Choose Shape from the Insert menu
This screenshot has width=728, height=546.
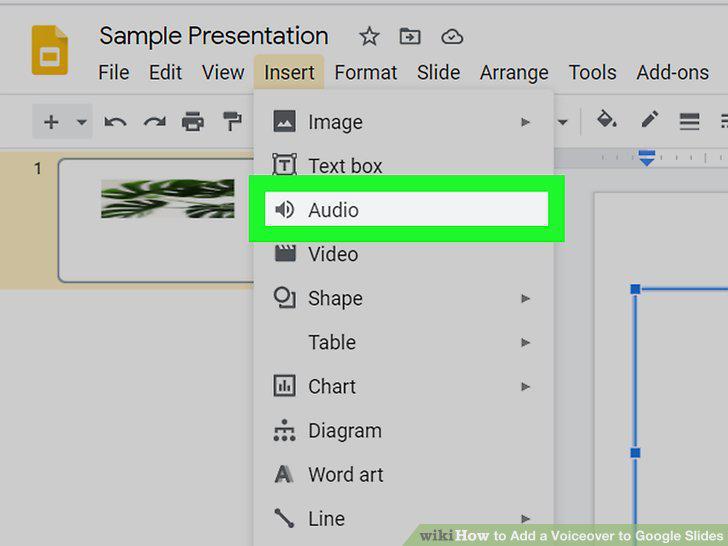[403, 298]
